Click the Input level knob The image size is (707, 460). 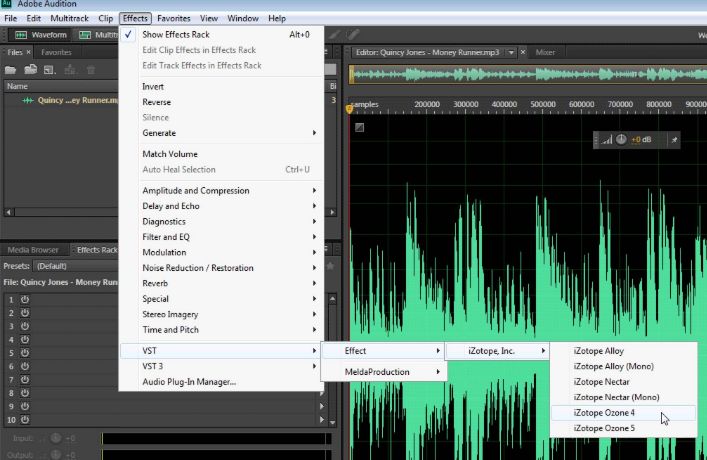pyautogui.click(x=56, y=438)
